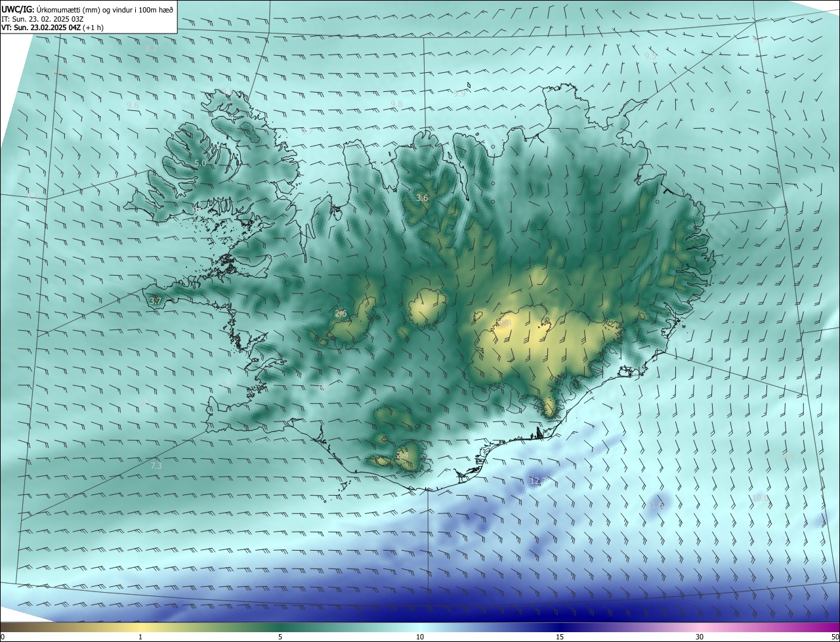This screenshot has width=840, height=642.
Task: Click the valid time line 'VT: Sun. 23.02.2025 04Z (+1 h)'
Action: [52, 28]
